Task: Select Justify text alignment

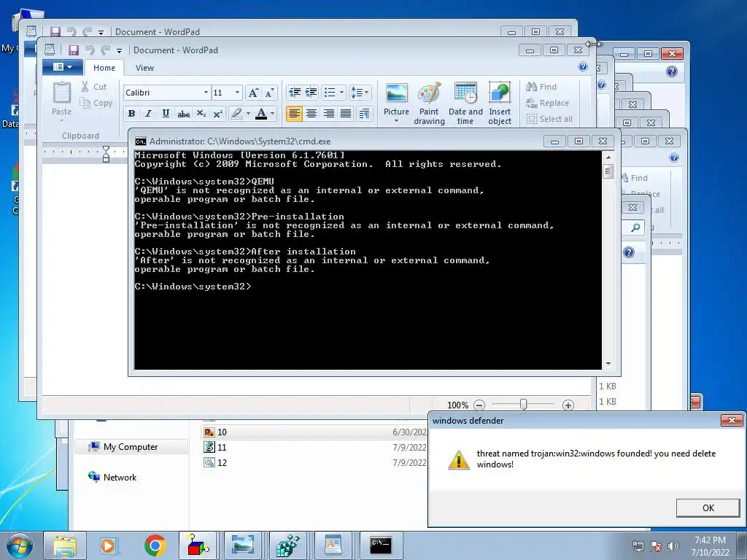Action: point(346,113)
